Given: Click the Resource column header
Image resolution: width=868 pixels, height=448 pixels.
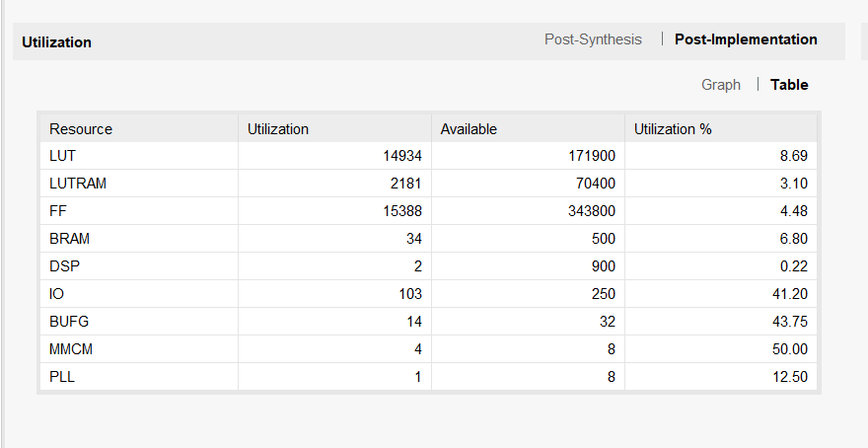Looking at the screenshot, I should pyautogui.click(x=81, y=129).
